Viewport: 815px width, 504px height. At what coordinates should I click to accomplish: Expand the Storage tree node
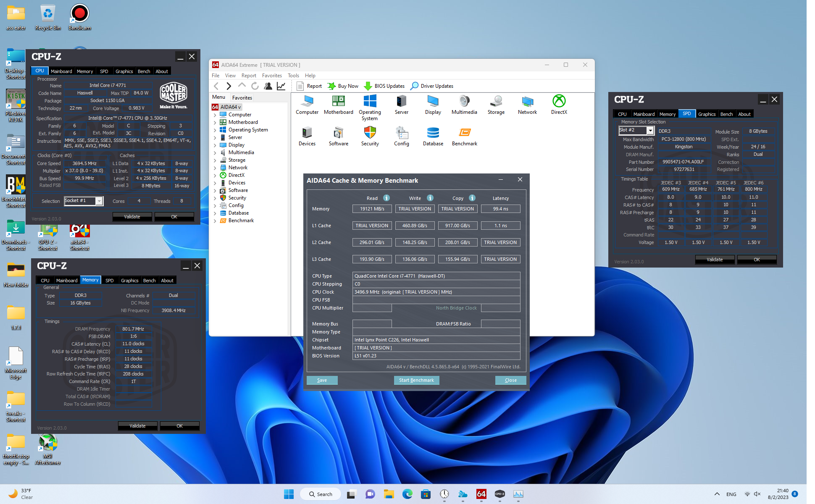coord(215,160)
